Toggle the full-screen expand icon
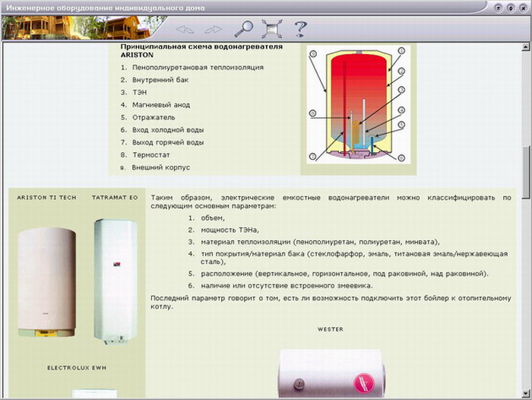Image resolution: width=532 pixels, height=400 pixels. 272,29
